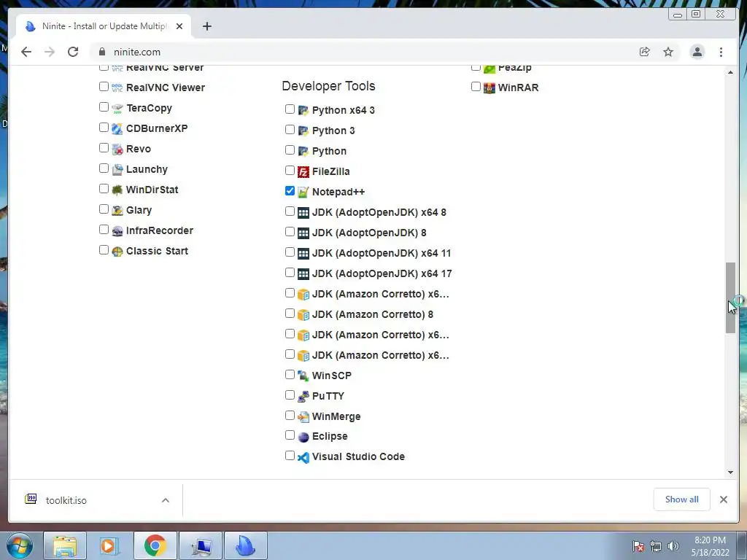Reload the ninite.com page

point(73,52)
